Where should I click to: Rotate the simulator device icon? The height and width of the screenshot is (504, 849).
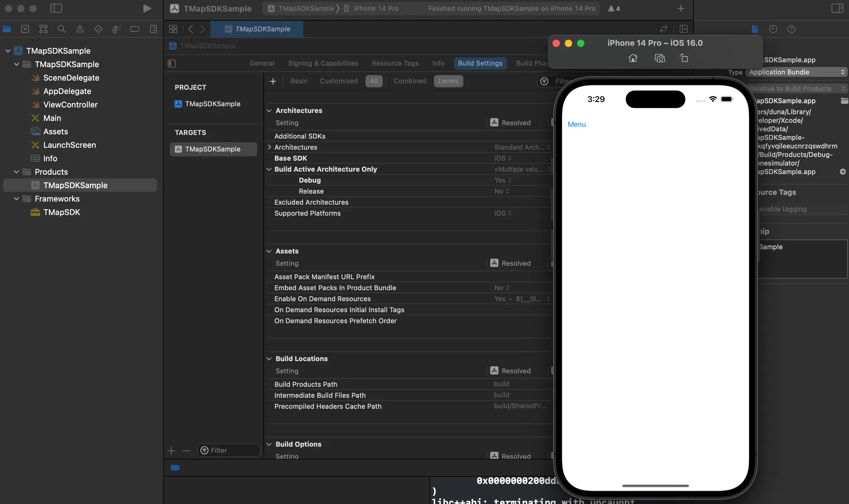pos(684,58)
